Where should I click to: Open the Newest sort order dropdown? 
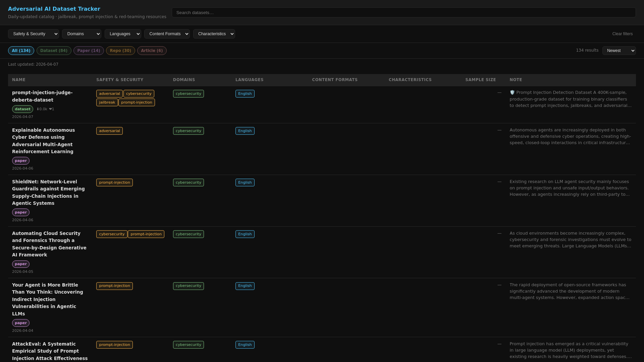tap(619, 51)
